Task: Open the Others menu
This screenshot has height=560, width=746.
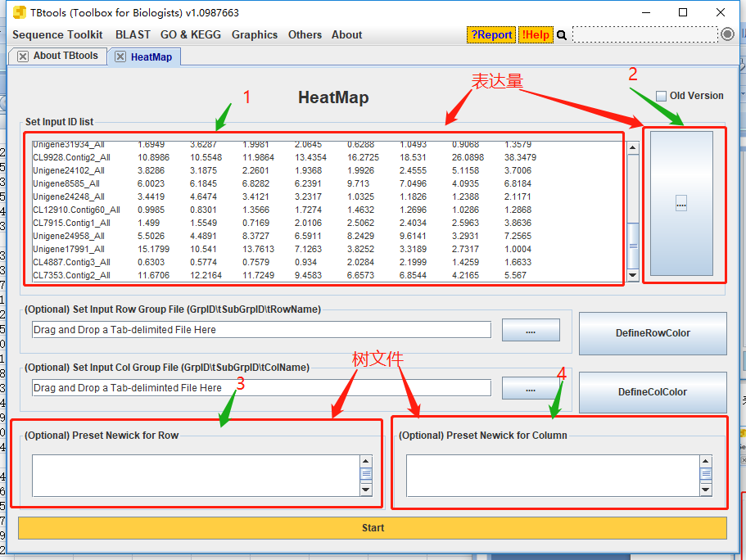Action: pos(305,34)
